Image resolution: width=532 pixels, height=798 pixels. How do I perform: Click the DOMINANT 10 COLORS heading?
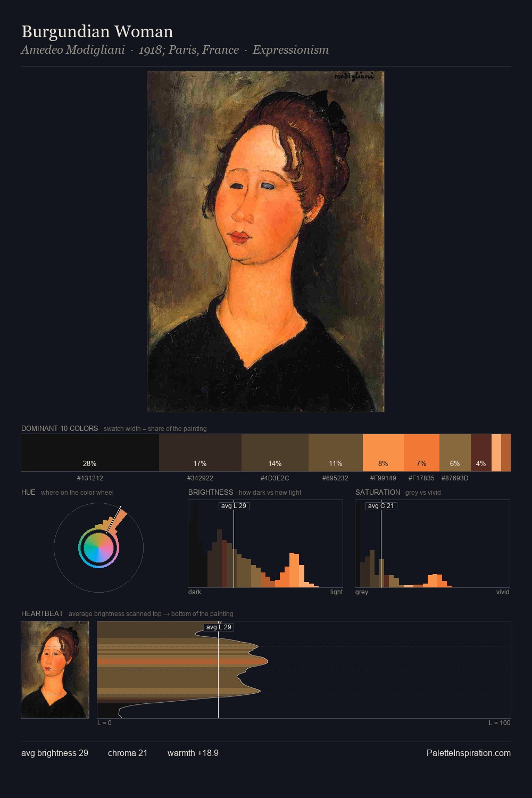point(60,428)
